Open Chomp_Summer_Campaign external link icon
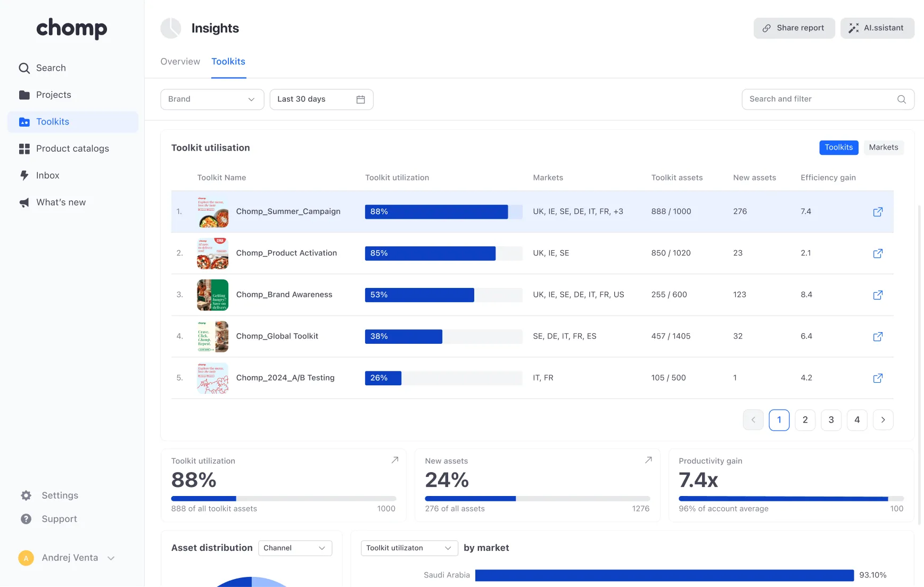924x587 pixels. [x=878, y=212]
